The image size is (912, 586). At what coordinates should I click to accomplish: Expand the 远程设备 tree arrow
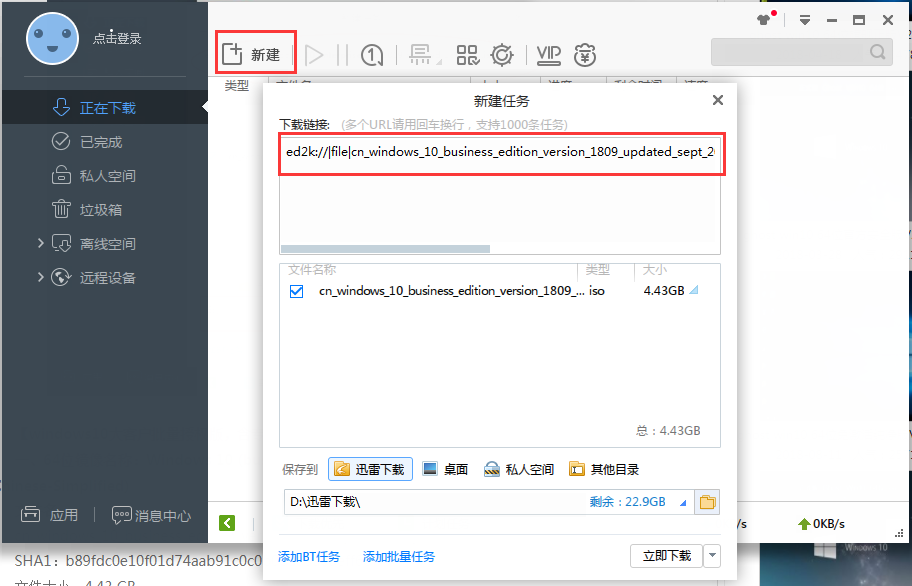tap(40, 277)
